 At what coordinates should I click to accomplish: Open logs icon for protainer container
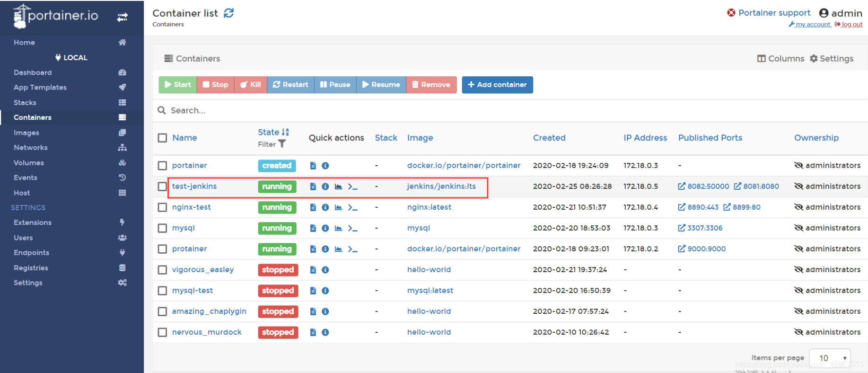(x=313, y=249)
